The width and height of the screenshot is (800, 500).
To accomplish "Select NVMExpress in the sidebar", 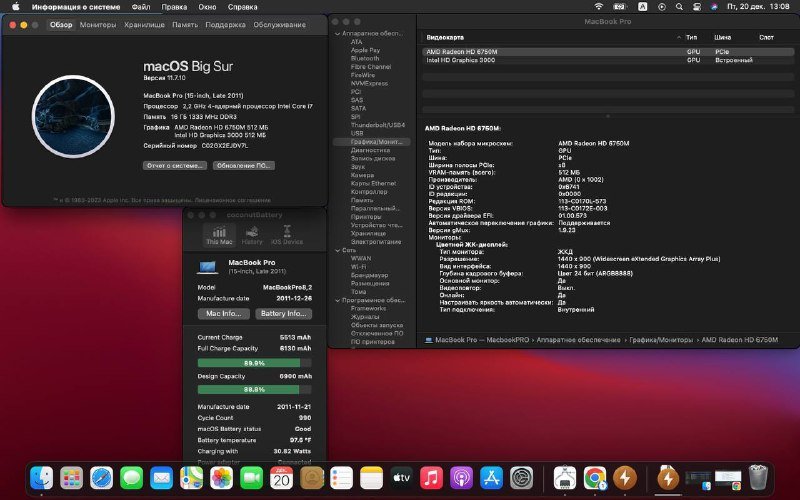I will (369, 83).
